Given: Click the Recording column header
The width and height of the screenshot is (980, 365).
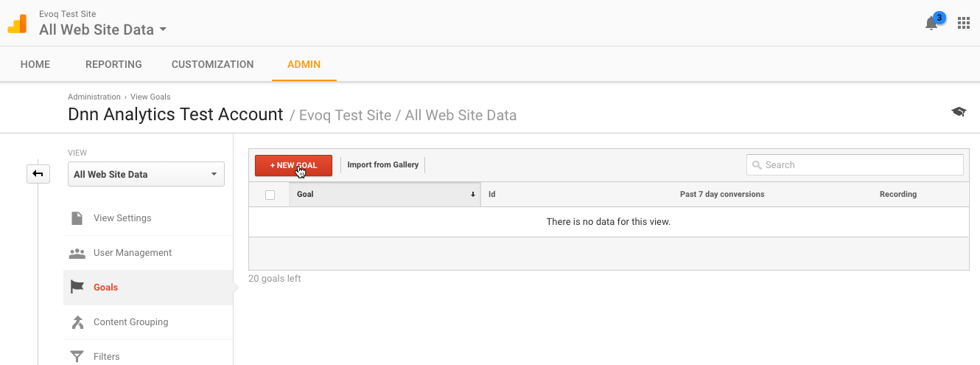Looking at the screenshot, I should [x=898, y=195].
